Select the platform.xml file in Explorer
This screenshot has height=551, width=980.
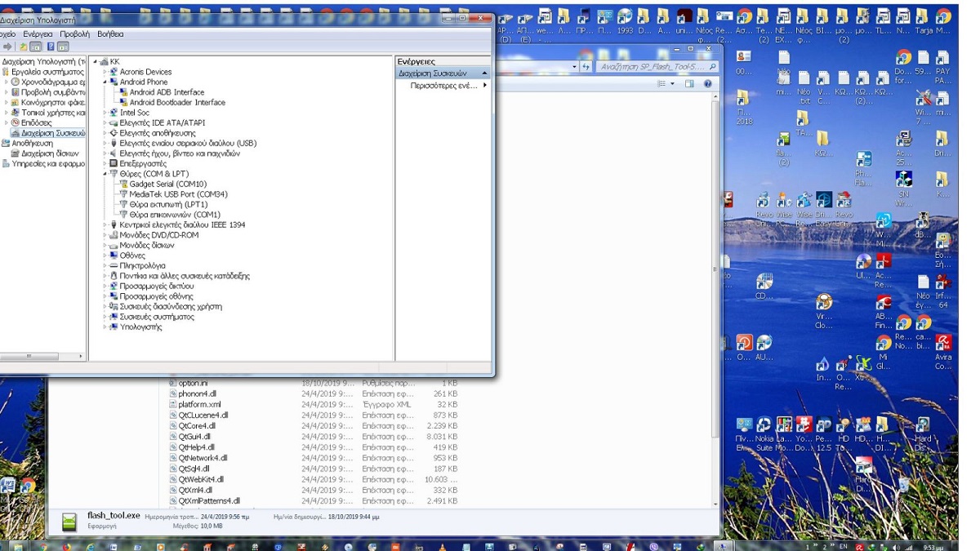coord(199,404)
